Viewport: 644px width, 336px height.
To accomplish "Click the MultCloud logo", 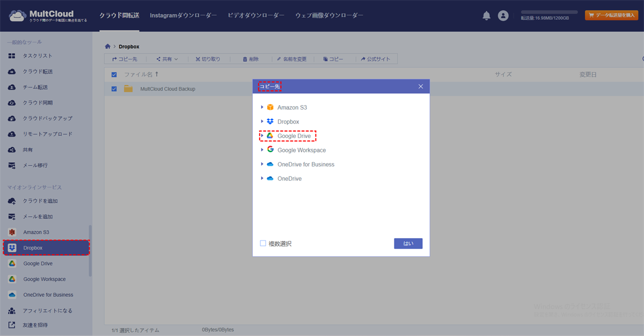I will pyautogui.click(x=47, y=16).
